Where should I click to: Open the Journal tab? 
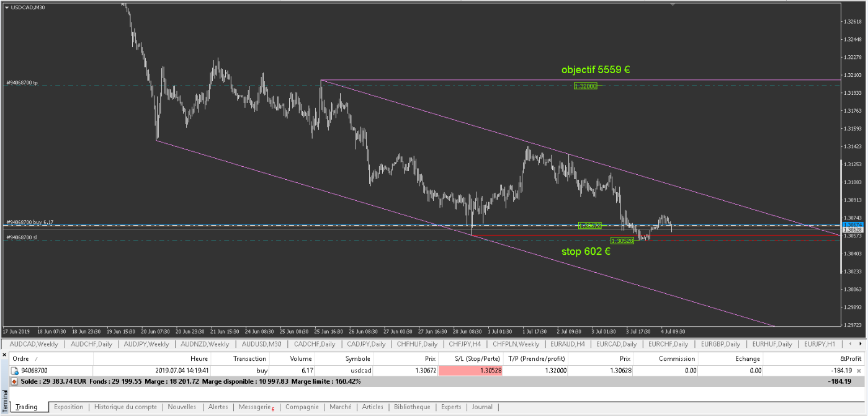click(x=482, y=407)
